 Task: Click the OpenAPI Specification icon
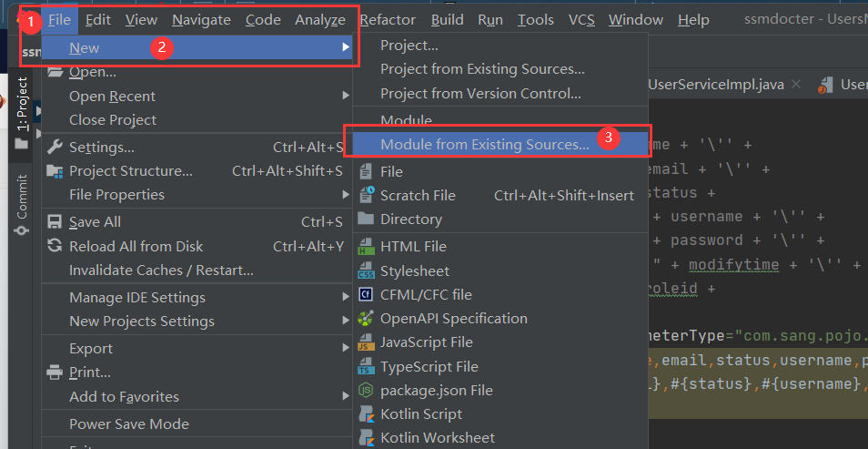click(x=366, y=319)
